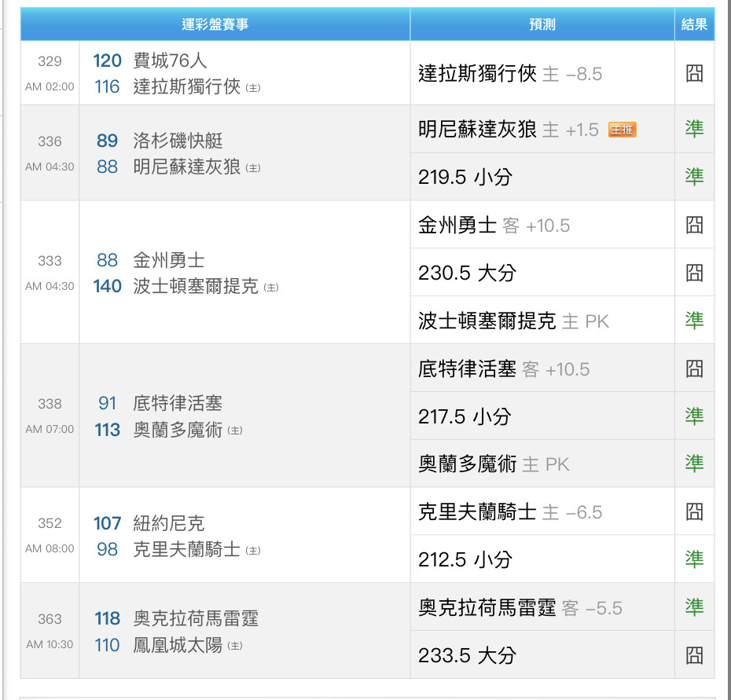Image resolution: width=731 pixels, height=700 pixels.
Task: Click match number 333
Action: coord(50,261)
